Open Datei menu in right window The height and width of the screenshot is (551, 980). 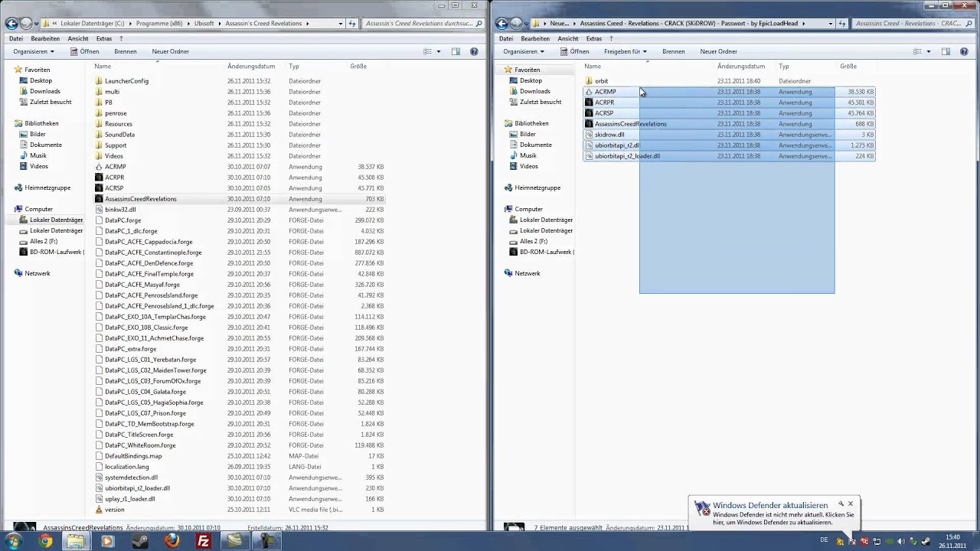point(506,38)
